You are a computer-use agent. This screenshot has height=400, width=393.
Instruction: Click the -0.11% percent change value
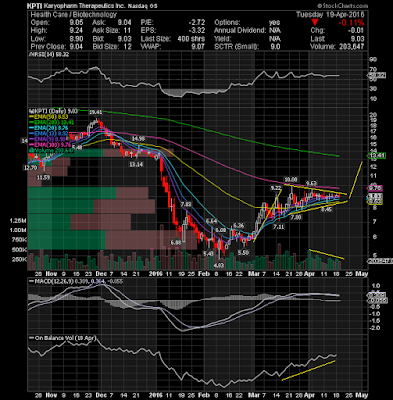[x=351, y=23]
